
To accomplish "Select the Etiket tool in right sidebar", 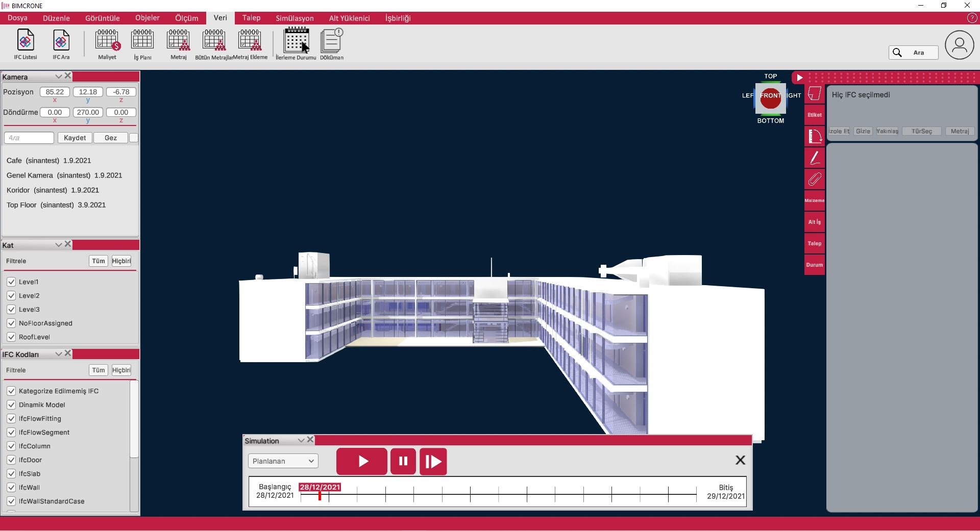I will (x=815, y=115).
